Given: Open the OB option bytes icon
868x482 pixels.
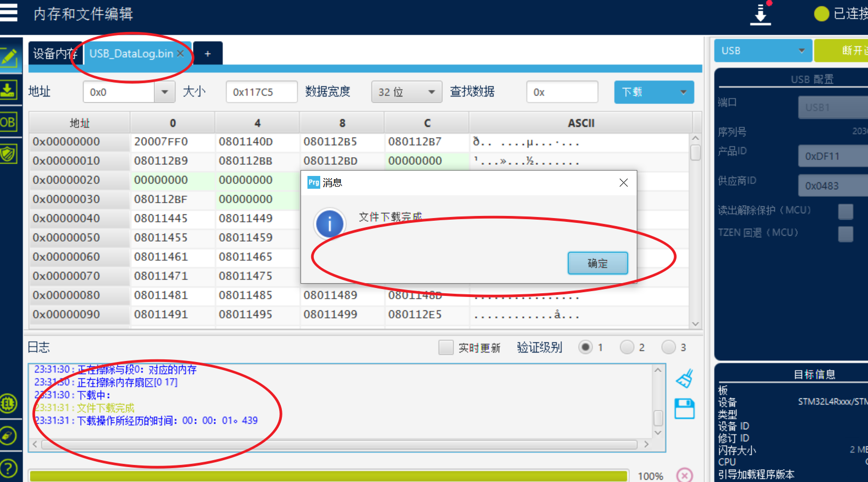Looking at the screenshot, I should pyautogui.click(x=8, y=122).
